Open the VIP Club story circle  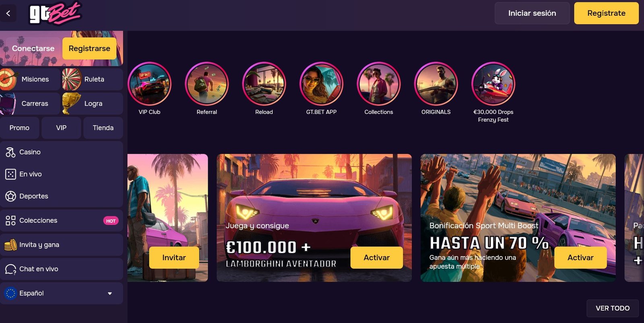click(x=149, y=84)
